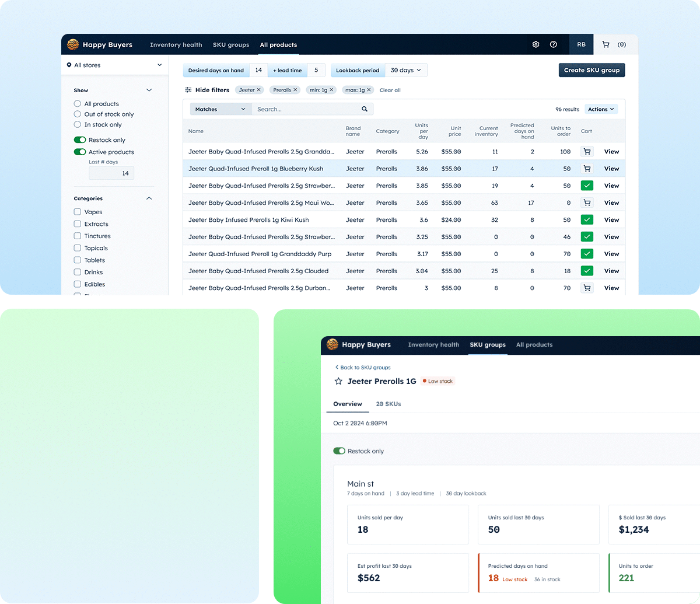Screen dimensions: 700x604
Task: Check the Tinctures category
Action: pos(78,236)
